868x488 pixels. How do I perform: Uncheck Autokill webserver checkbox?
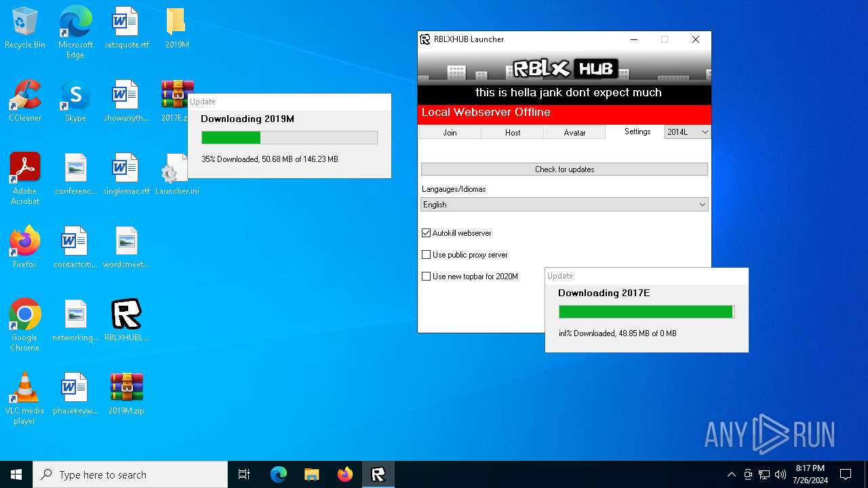click(426, 233)
